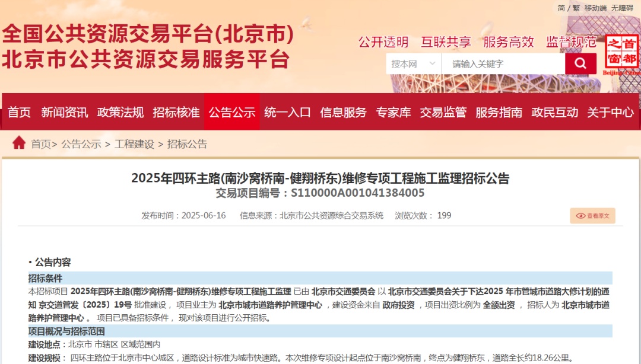Select the 公告公示 highlighted navigation tab
Viewport: 641px width, 364px height.
pos(231,111)
